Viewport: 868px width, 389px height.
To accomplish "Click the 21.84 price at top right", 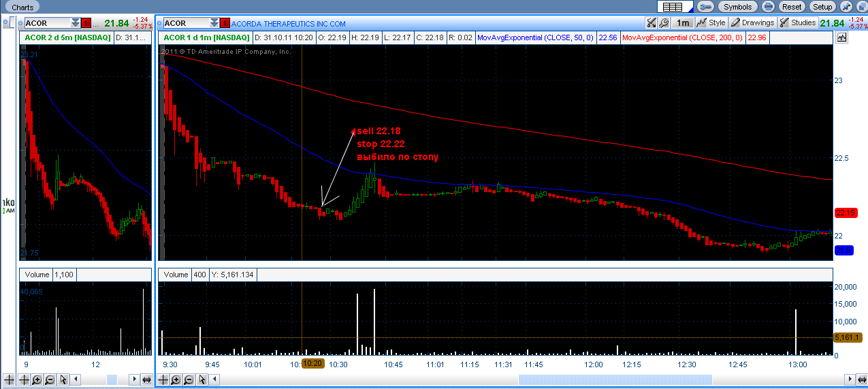I will [x=832, y=23].
